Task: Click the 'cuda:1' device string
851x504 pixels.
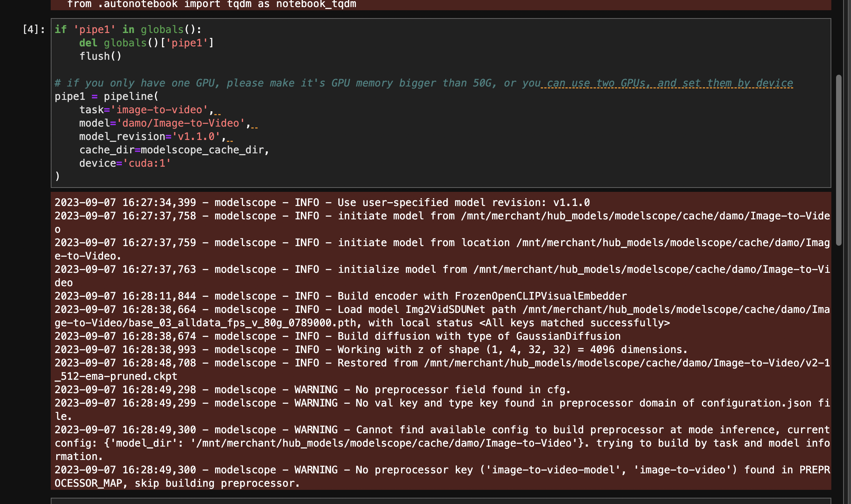Action: click(146, 163)
